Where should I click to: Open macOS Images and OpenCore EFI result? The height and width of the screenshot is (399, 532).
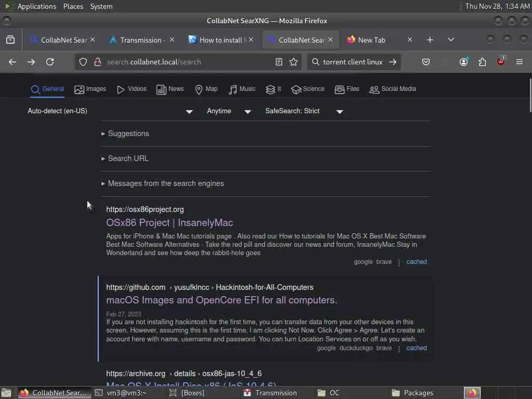click(x=221, y=300)
